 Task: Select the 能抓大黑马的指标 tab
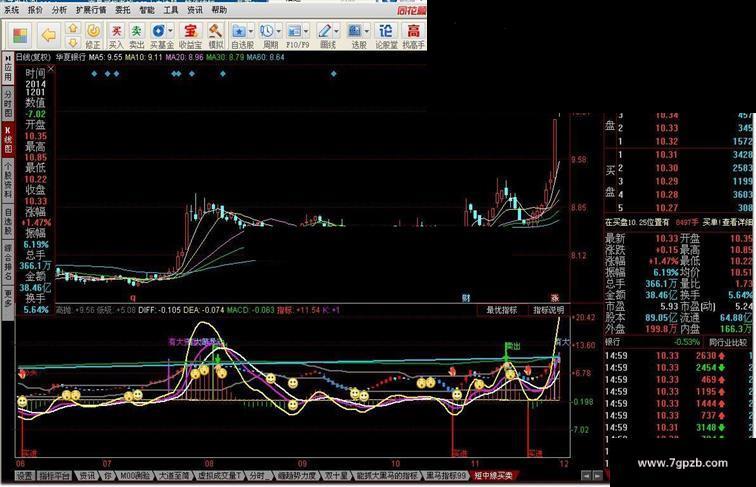[387, 476]
